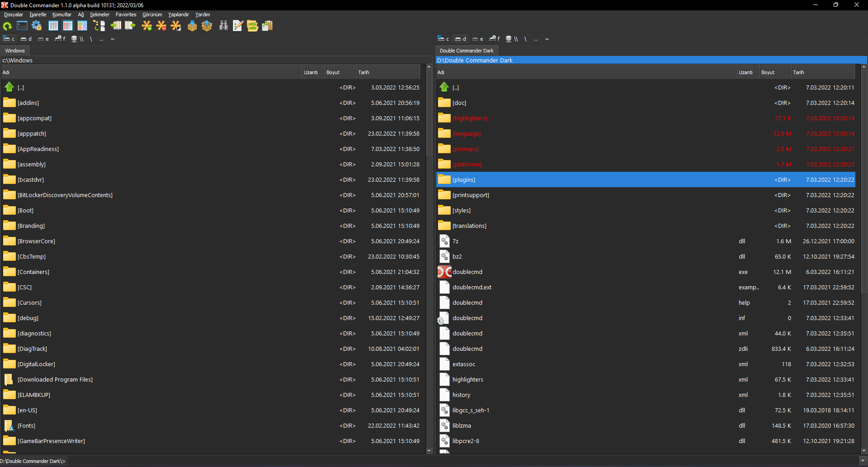The width and height of the screenshot is (868, 467).
Task: Select the doublecmd exe file
Action: (646, 272)
